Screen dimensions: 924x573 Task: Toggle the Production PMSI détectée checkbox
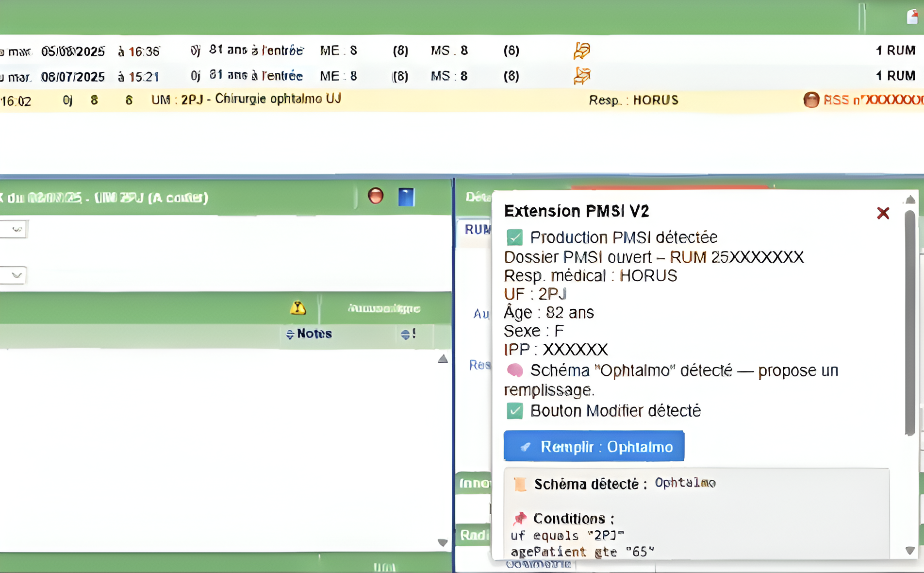(515, 237)
